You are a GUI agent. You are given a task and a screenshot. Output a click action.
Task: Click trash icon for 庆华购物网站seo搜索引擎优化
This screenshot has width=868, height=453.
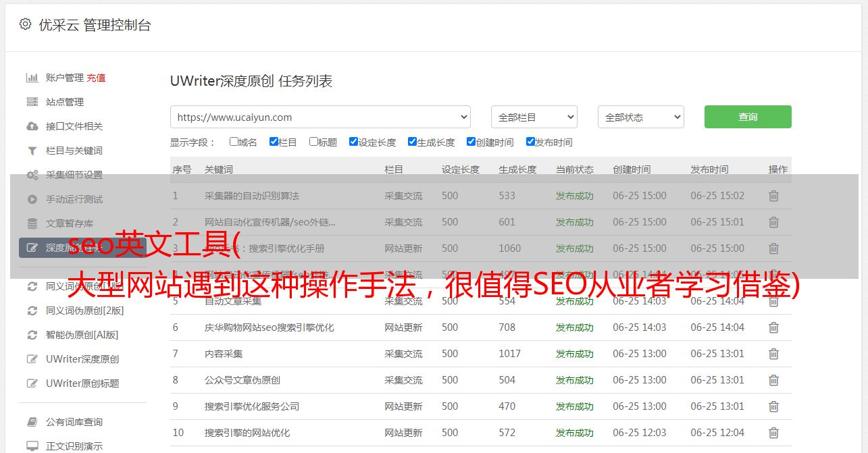(x=774, y=327)
